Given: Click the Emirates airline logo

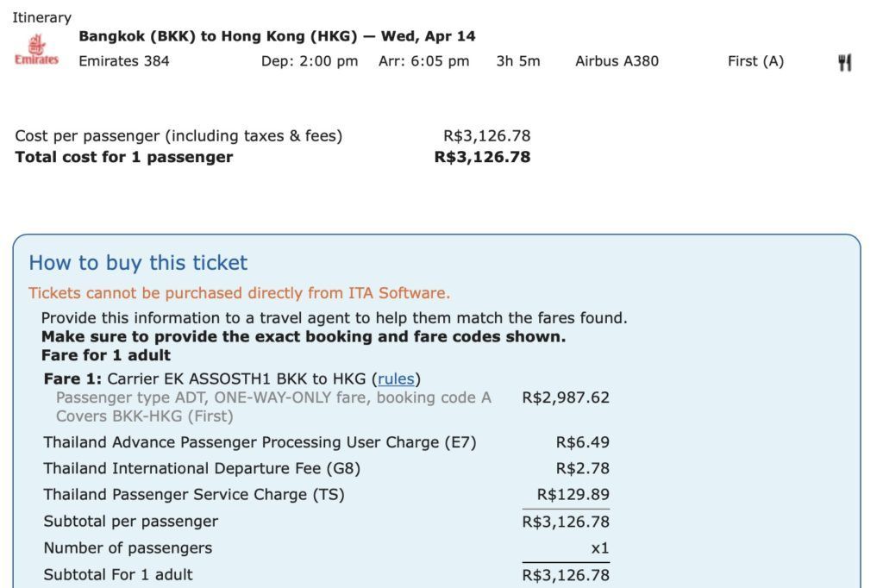Looking at the screenshot, I should click(x=36, y=50).
